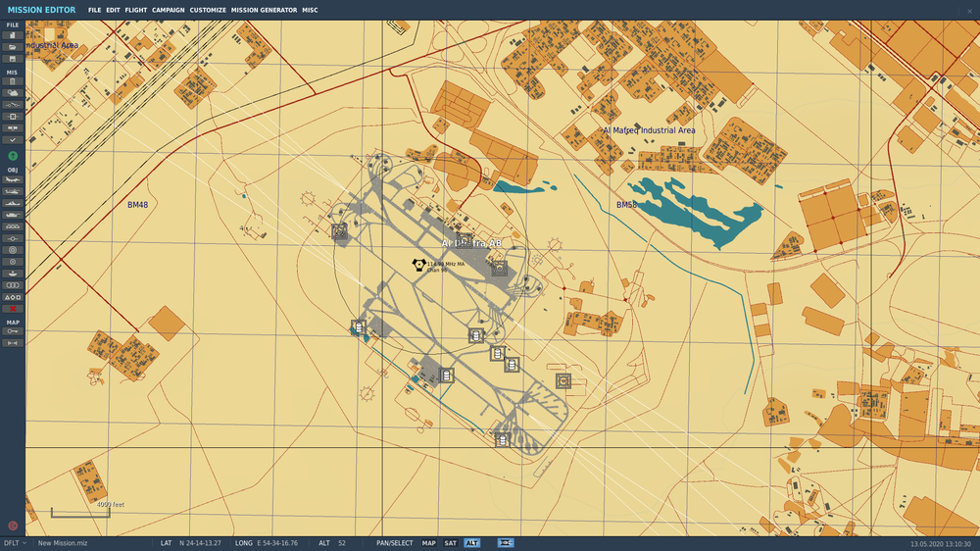
Task: Close the Mission Editor window
Action: click(x=970, y=11)
